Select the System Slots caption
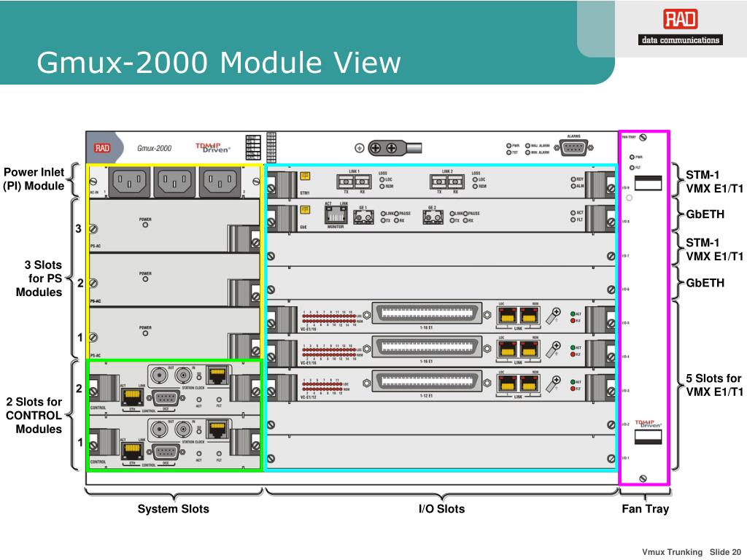This screenshot has width=747, height=560. click(174, 509)
